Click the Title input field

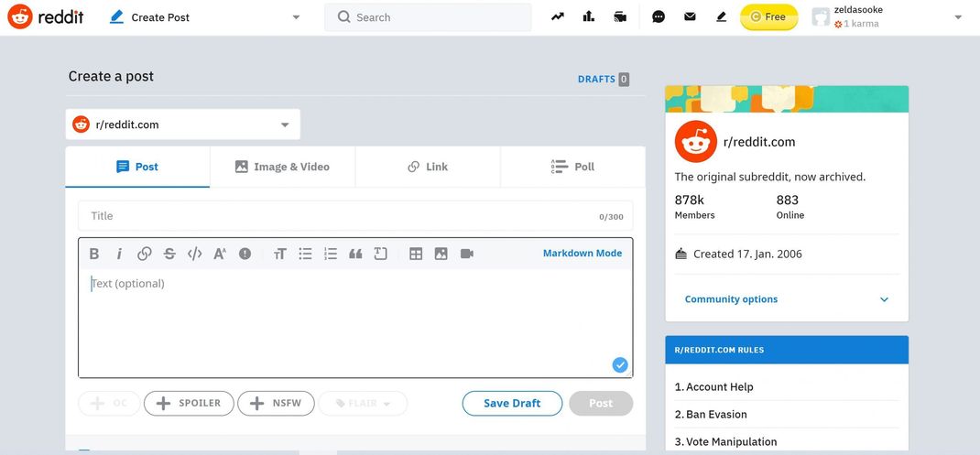[x=355, y=216]
